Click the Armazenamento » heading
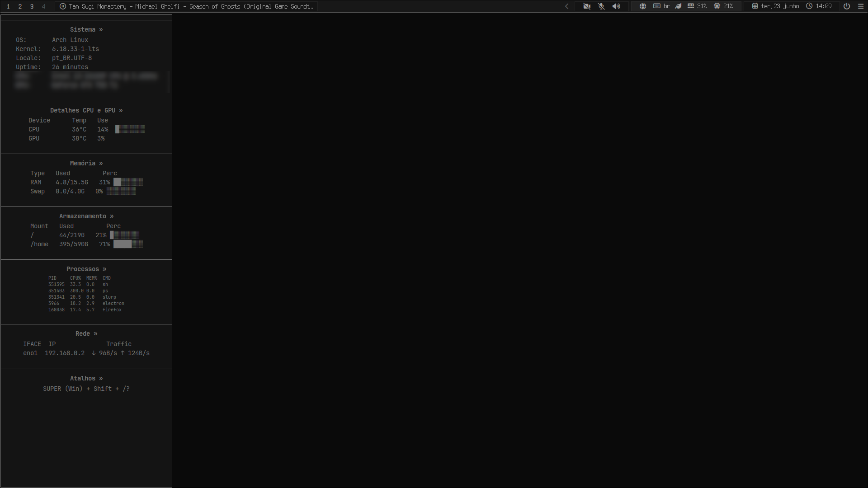868x488 pixels. coord(86,216)
